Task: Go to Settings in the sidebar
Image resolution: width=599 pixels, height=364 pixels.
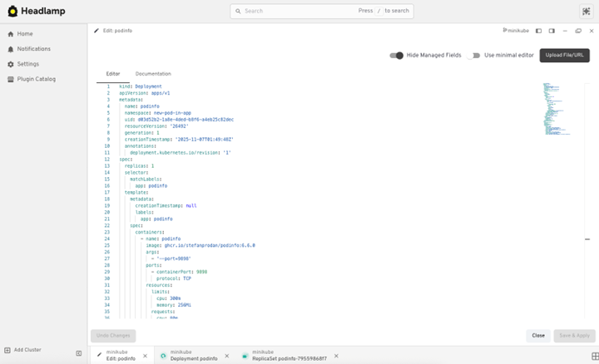Action: 27,64
